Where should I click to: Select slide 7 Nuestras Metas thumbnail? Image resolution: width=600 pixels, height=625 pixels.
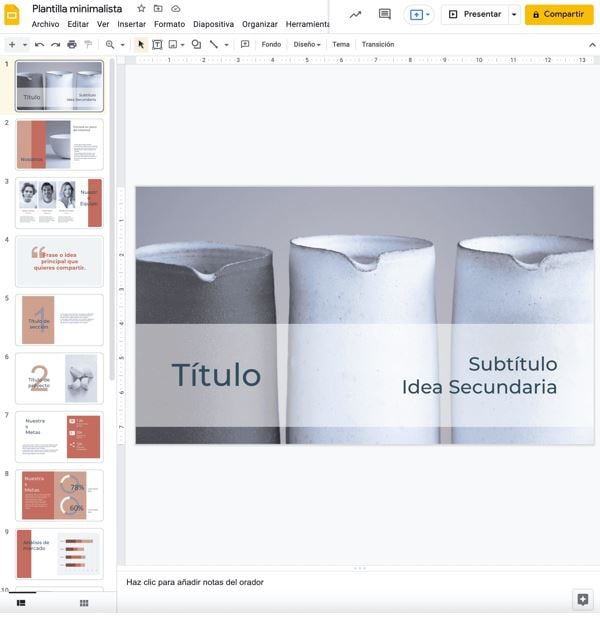[59, 437]
